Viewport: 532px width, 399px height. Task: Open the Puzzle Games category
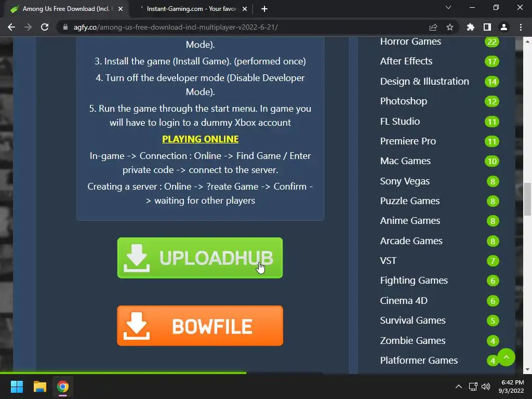410,201
